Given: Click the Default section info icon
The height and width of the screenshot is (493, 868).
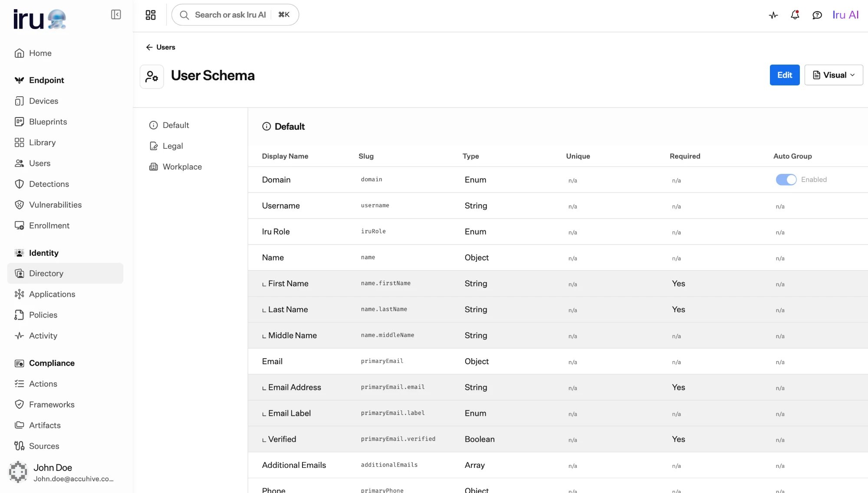Looking at the screenshot, I should (266, 127).
